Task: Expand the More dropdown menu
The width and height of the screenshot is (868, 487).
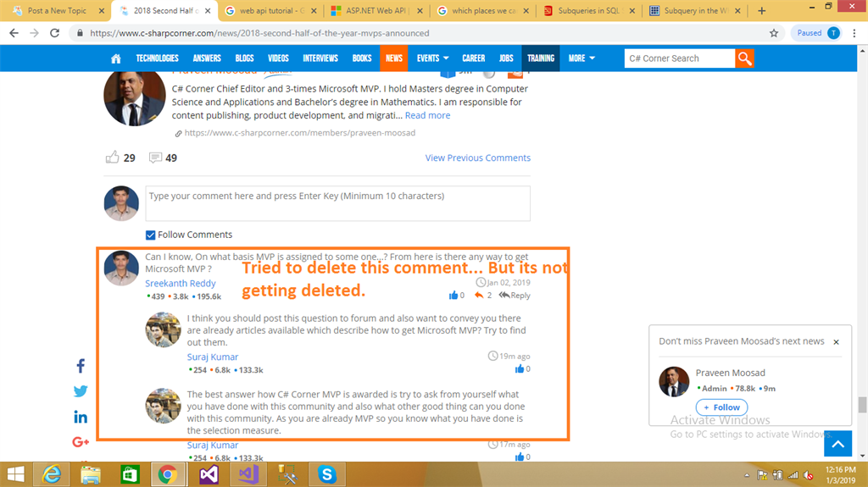Action: click(581, 58)
